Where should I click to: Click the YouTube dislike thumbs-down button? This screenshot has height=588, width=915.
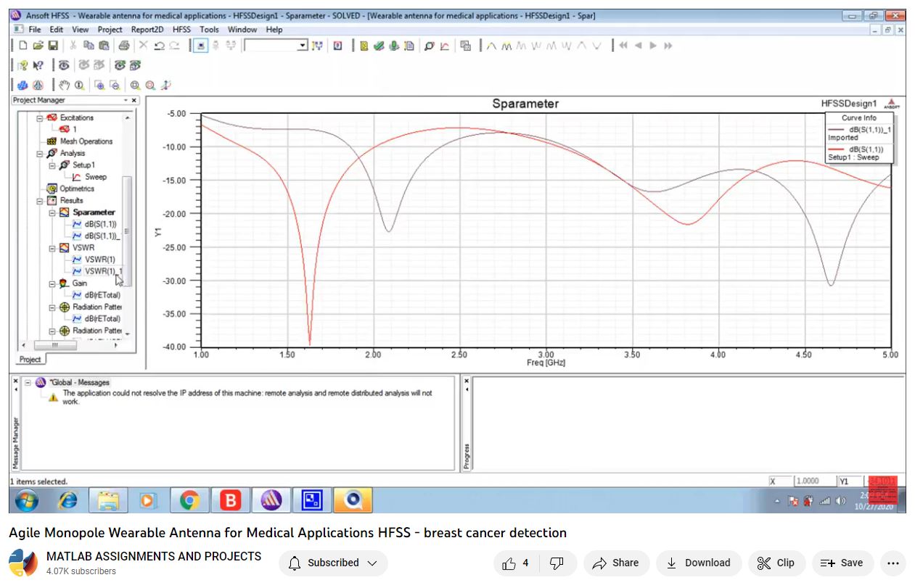[557, 563]
